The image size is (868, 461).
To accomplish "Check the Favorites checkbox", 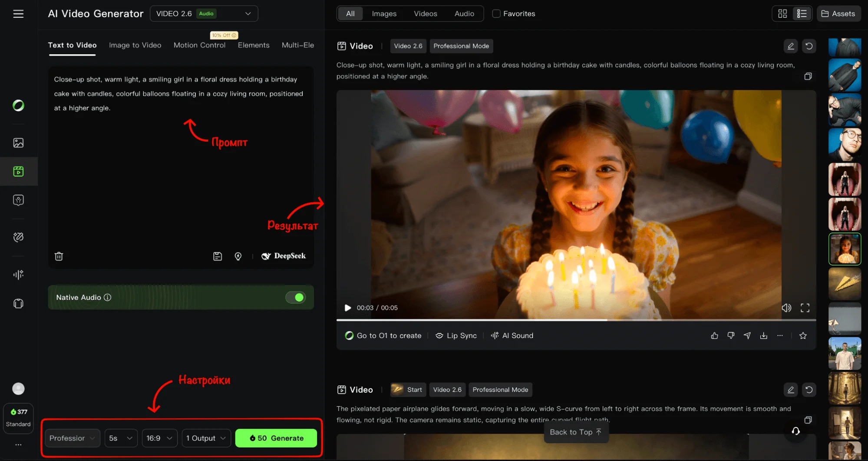I will click(x=496, y=14).
